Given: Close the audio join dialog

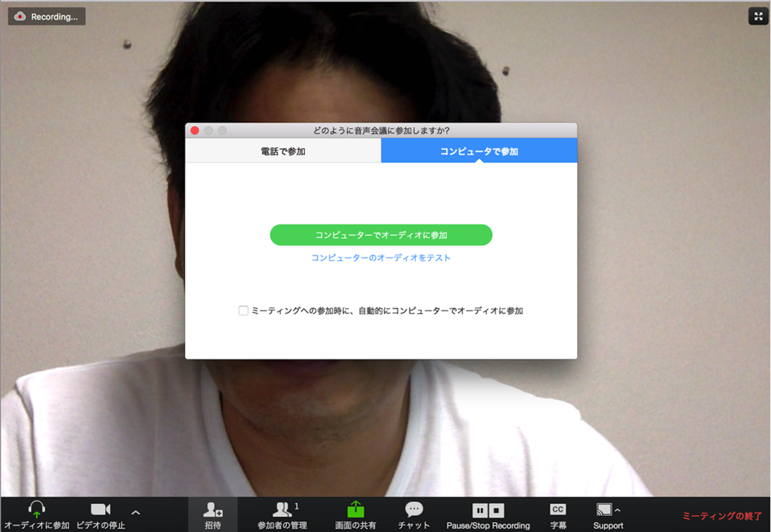Looking at the screenshot, I should click(195, 130).
